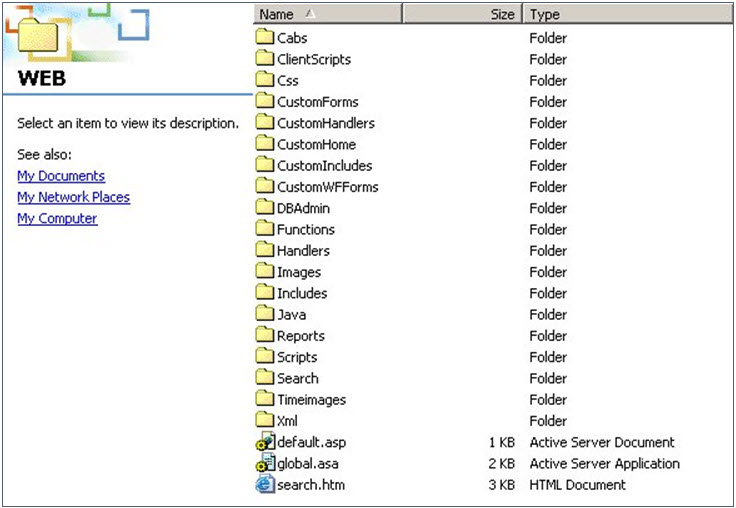Click the Timeimages folder icon

point(265,399)
